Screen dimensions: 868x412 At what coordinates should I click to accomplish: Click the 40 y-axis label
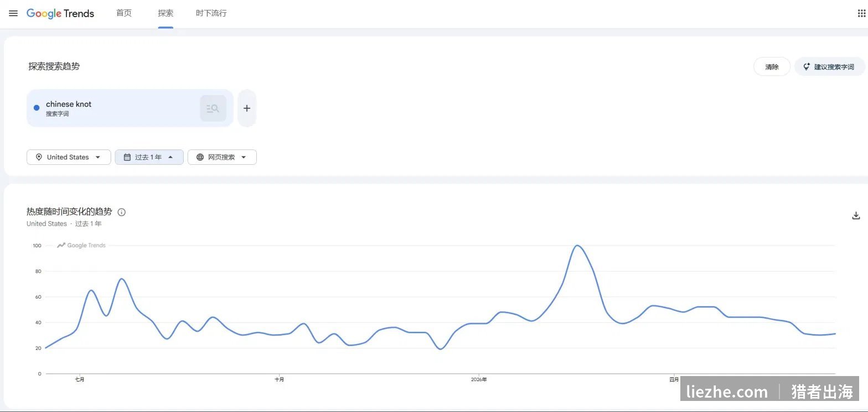pyautogui.click(x=38, y=322)
